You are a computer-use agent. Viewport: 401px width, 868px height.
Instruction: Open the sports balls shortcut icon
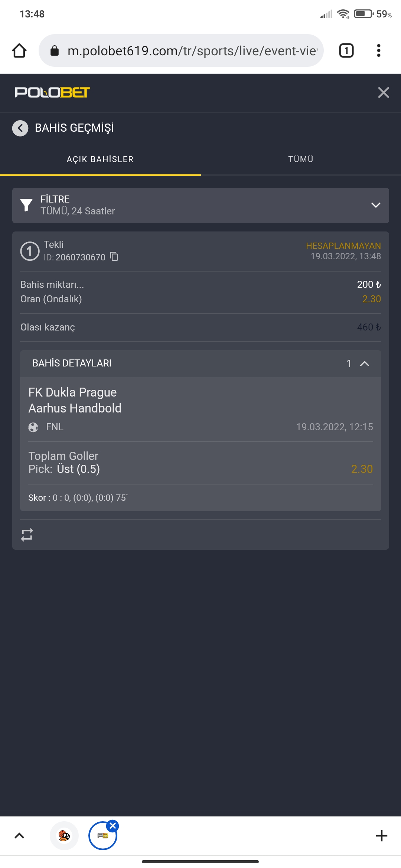(64, 836)
